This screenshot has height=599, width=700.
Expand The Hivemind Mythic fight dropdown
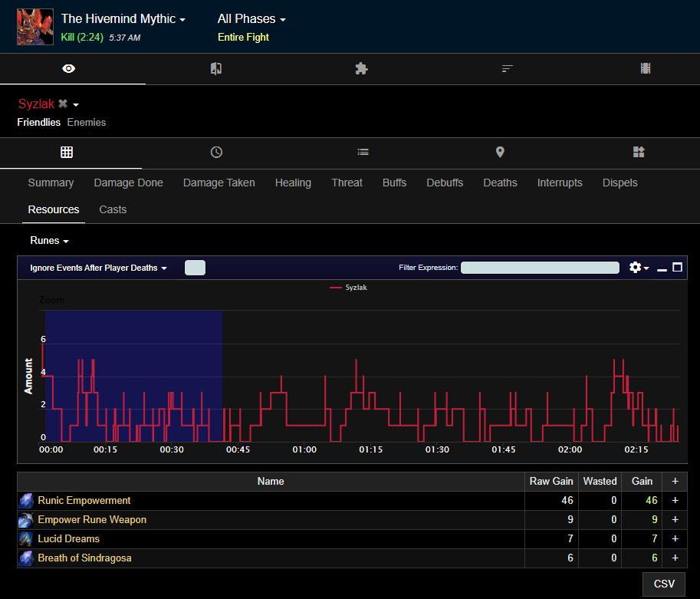(x=123, y=18)
